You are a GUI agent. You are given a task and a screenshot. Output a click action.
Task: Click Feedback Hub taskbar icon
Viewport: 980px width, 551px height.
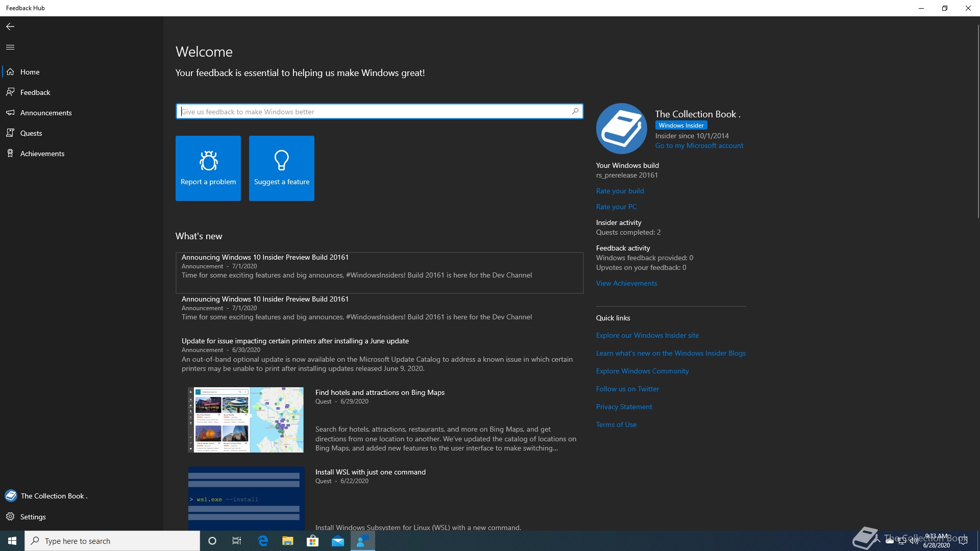tap(363, 541)
